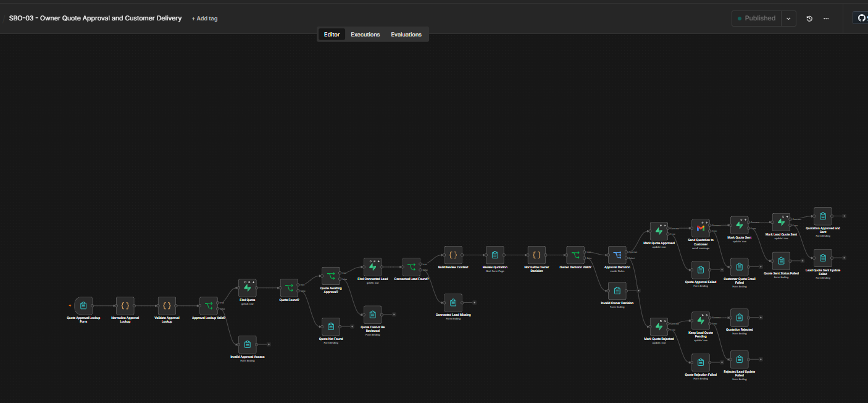The width and height of the screenshot is (868, 403).
Task: Select the Approval Lookup Valid? if node
Action: 208,305
